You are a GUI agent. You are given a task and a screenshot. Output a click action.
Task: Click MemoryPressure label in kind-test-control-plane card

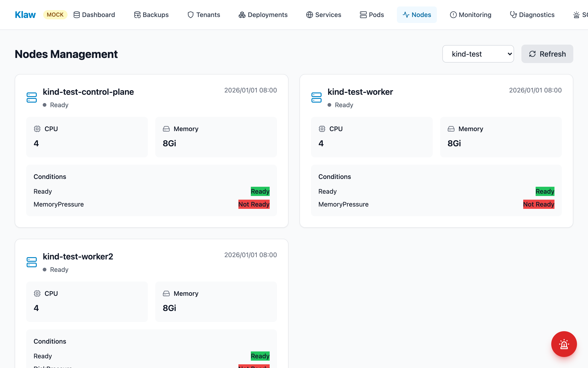59,204
